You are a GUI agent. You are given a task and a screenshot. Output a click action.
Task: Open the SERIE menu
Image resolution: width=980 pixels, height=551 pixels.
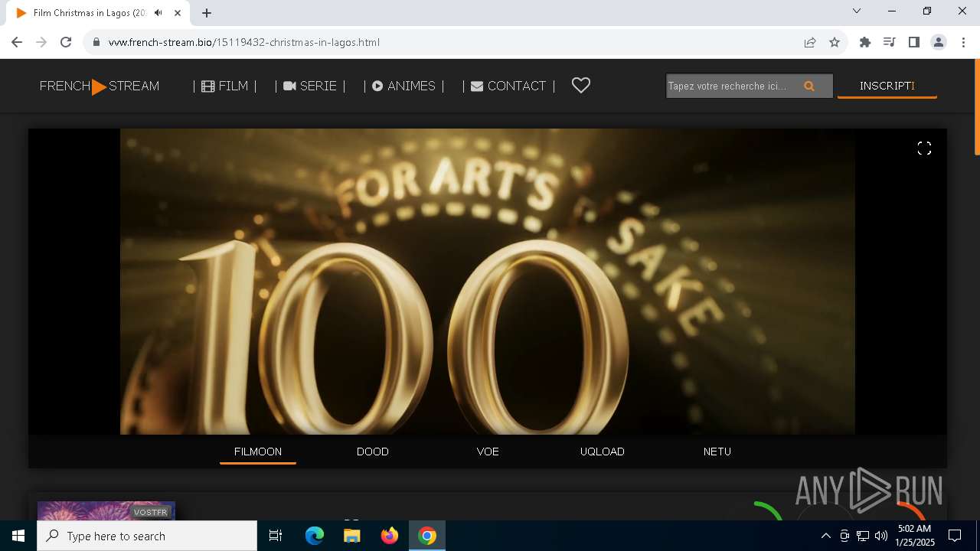click(x=310, y=86)
